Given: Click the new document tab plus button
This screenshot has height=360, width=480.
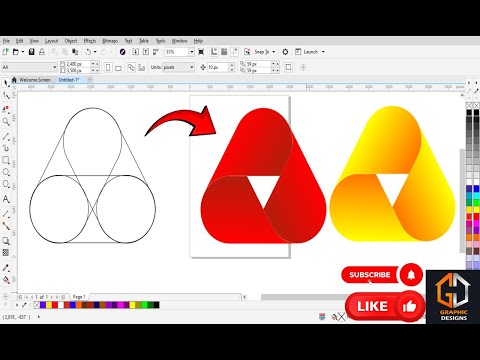Looking at the screenshot, I should point(90,80).
